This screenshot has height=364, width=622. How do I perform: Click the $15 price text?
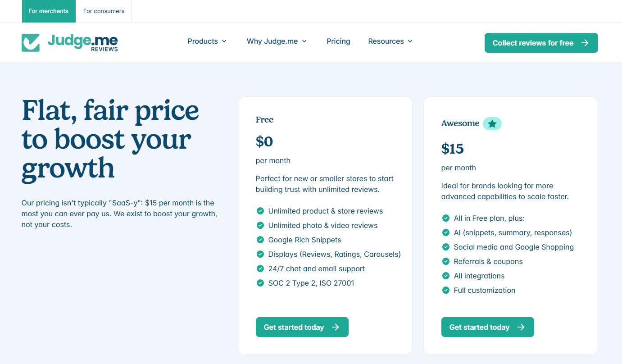click(x=452, y=149)
